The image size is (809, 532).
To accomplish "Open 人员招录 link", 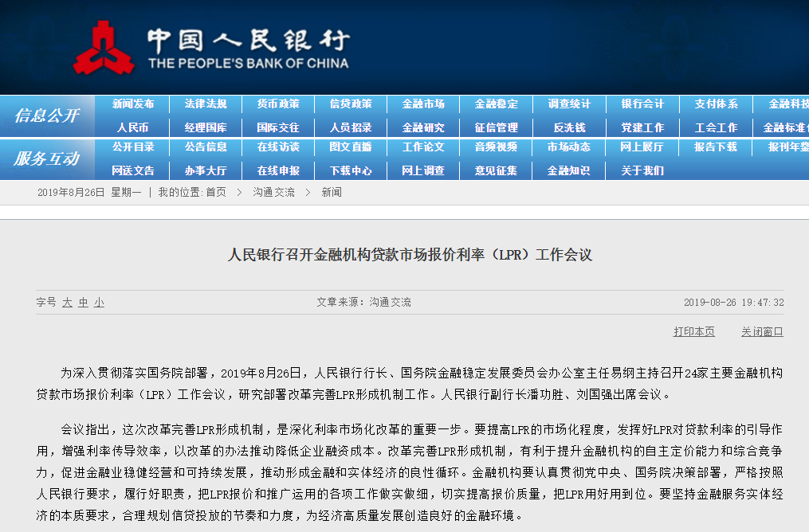I will click(351, 127).
